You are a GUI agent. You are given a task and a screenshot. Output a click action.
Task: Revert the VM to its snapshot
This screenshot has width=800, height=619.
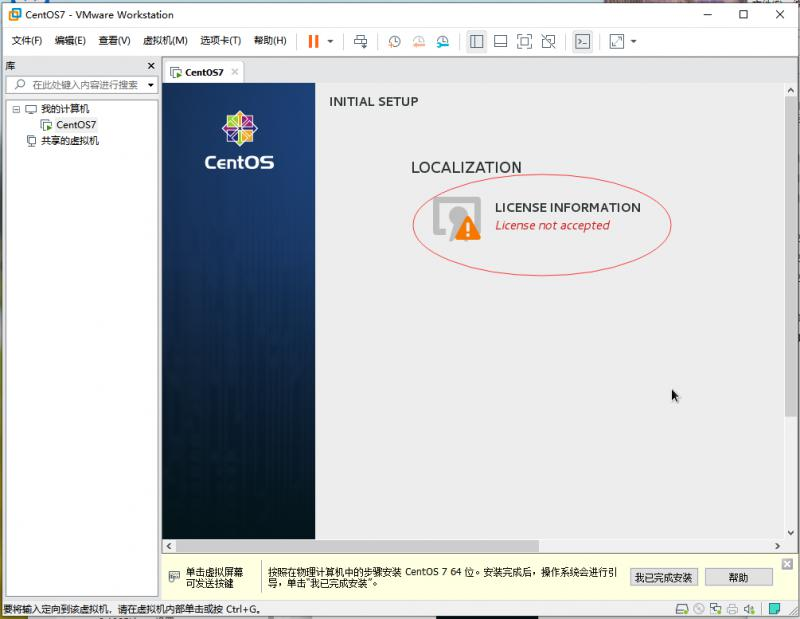pos(419,41)
